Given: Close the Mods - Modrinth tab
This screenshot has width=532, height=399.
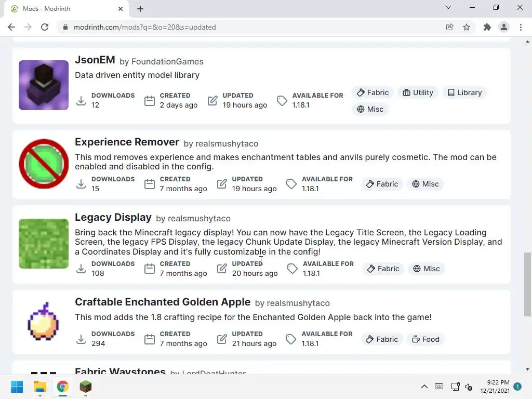Looking at the screenshot, I should tap(121, 9).
